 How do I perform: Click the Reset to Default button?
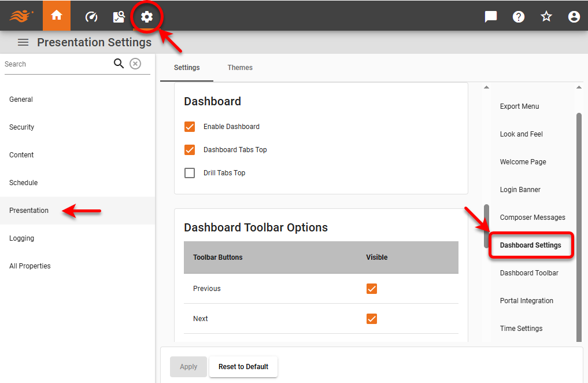click(243, 366)
